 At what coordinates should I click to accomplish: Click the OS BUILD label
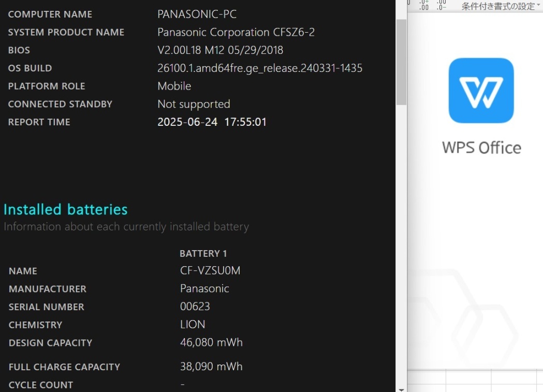click(x=30, y=68)
